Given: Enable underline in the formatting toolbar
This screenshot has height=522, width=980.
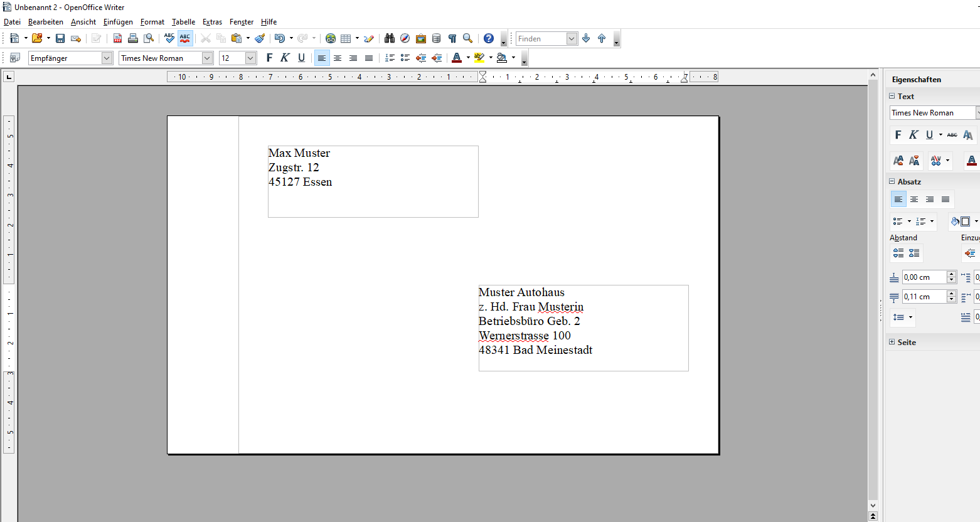Looking at the screenshot, I should pos(301,57).
